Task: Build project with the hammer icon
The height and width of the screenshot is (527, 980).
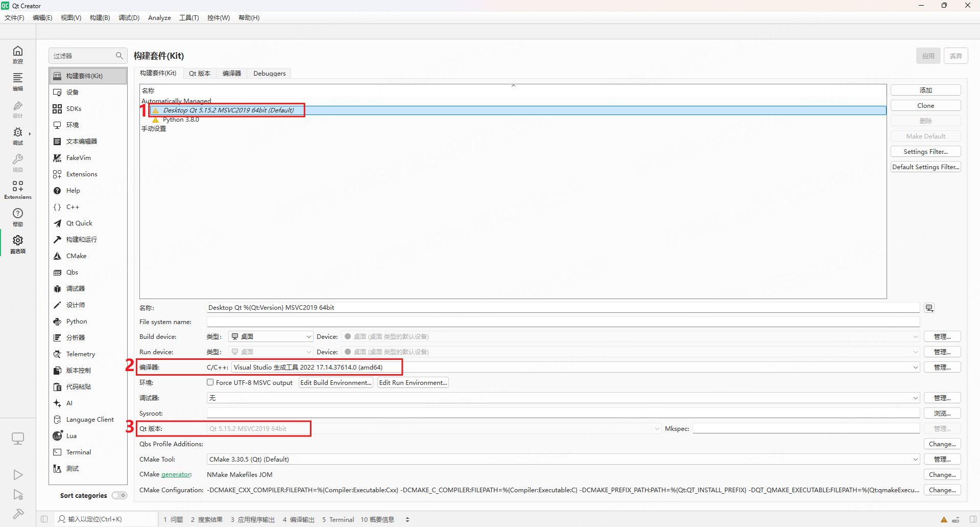Action: [18, 514]
